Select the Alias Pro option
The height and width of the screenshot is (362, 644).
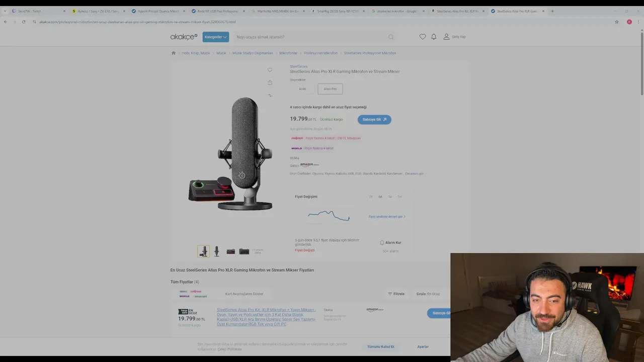tap(330, 89)
